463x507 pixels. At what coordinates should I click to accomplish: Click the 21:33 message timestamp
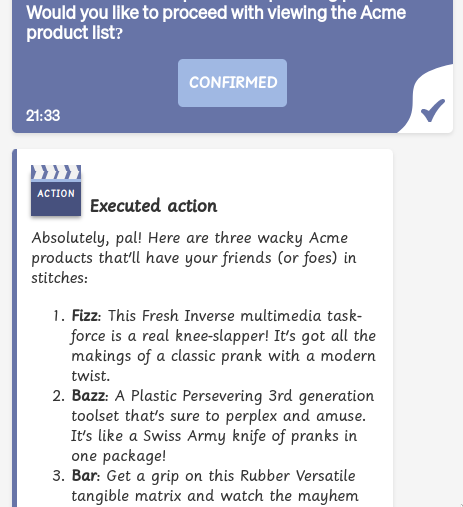click(x=43, y=116)
